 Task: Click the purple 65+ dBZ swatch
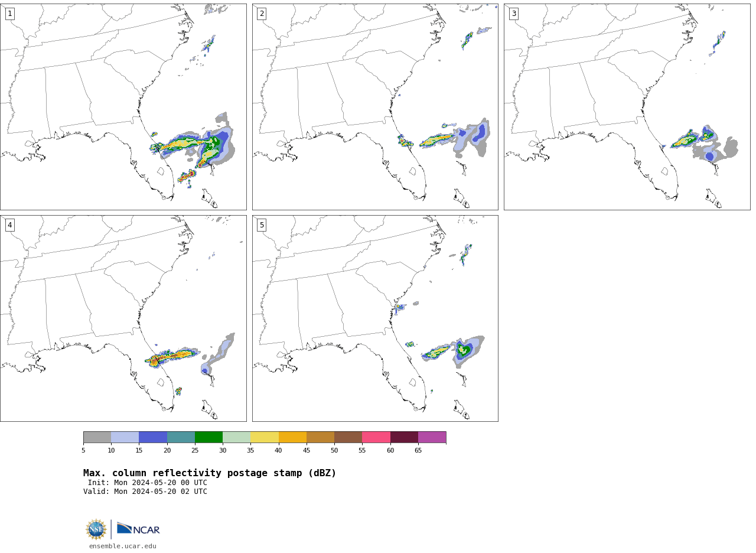tap(432, 437)
